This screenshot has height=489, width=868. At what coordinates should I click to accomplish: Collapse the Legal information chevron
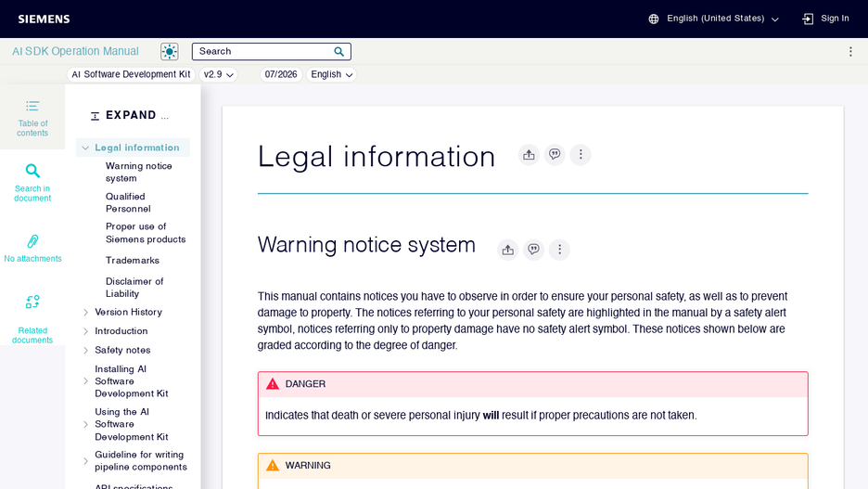pyautogui.click(x=85, y=148)
